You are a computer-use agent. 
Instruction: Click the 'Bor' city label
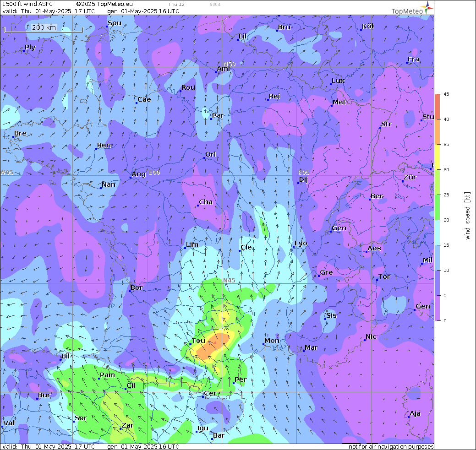pyautogui.click(x=137, y=287)
